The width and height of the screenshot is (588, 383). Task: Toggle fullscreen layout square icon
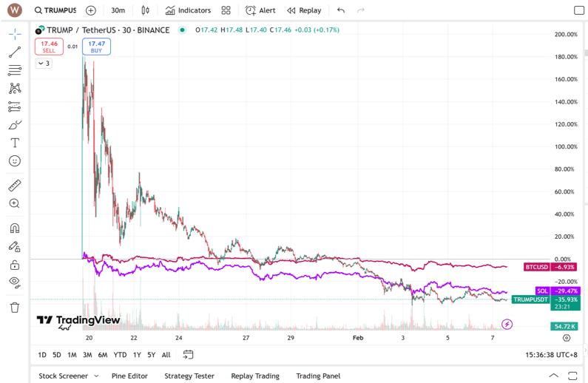point(579,10)
